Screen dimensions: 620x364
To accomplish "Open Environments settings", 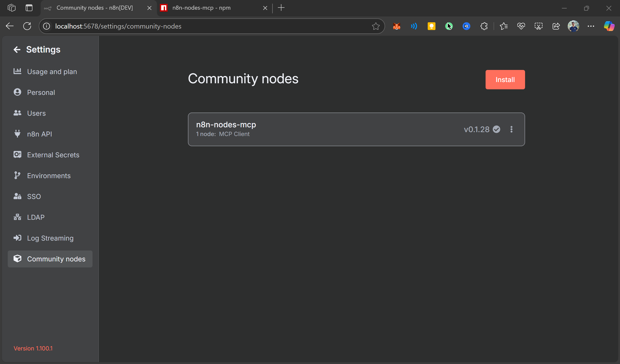I will (50, 176).
